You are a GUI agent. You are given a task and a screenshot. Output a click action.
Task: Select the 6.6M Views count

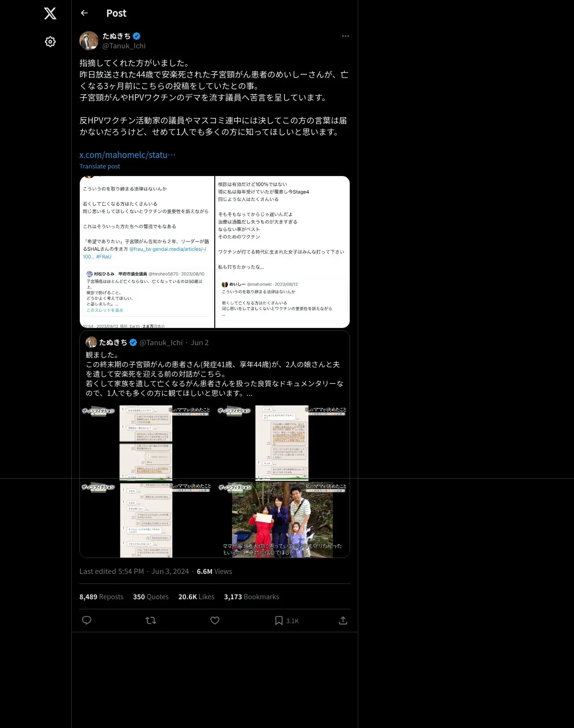coord(214,571)
